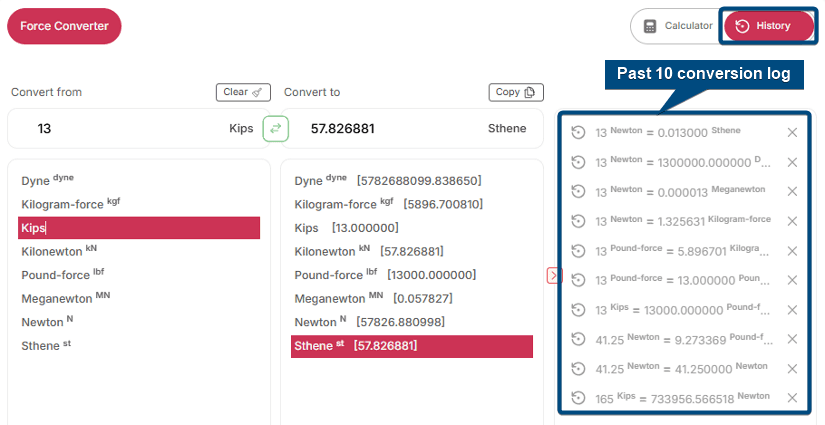Swap the convert from and to units
Image resolution: width=825 pixels, height=425 pixels.
(276, 128)
